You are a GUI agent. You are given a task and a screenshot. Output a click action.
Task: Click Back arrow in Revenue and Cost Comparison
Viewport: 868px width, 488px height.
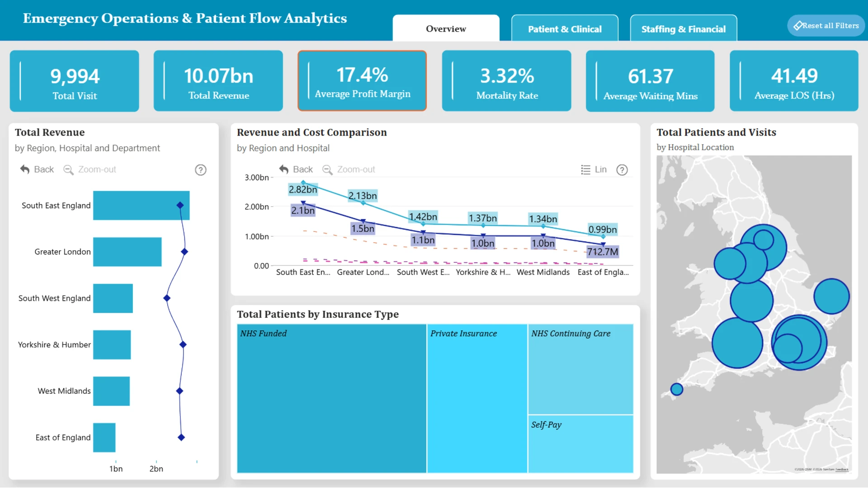pos(284,169)
